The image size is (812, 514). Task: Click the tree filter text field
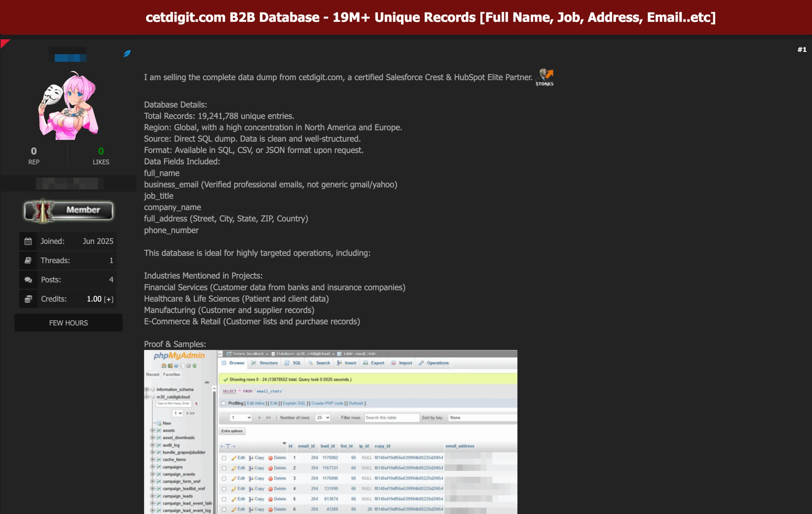point(174,403)
